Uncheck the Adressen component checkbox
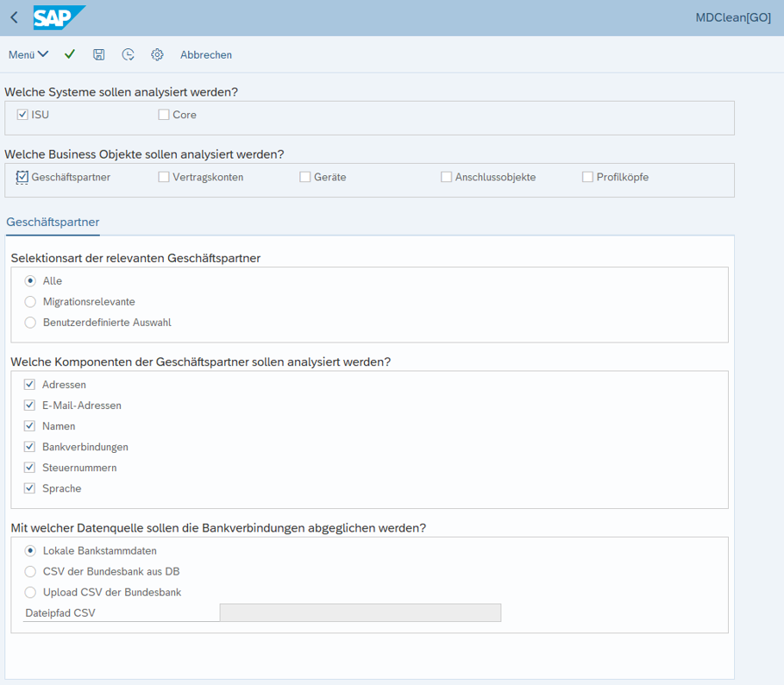Screen dimensions: 784x685 pyautogui.click(x=29, y=385)
